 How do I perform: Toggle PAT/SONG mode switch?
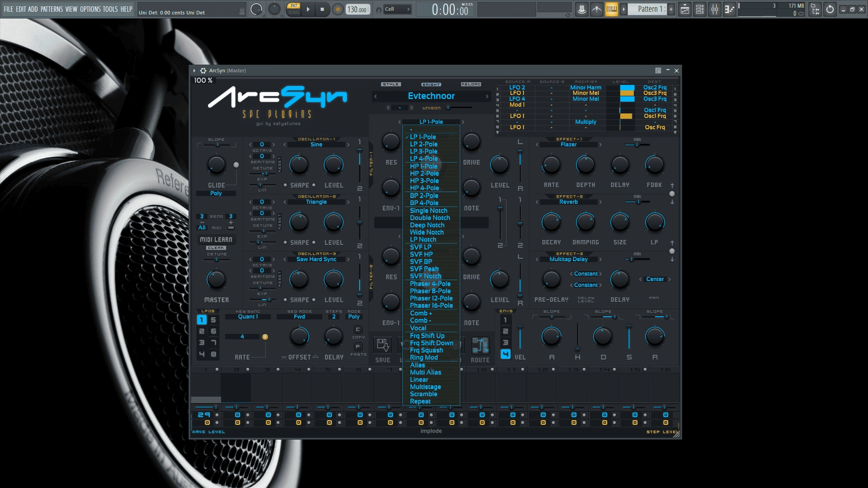(294, 9)
